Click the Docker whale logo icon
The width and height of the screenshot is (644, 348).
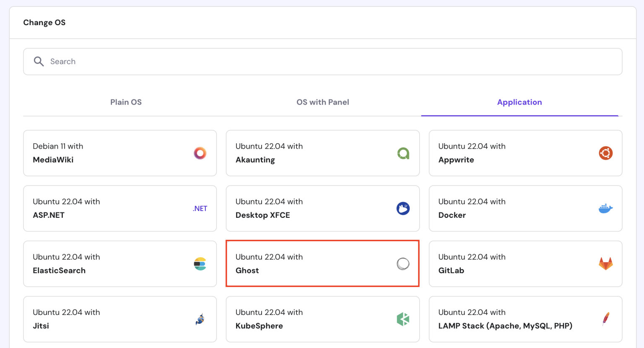click(x=605, y=209)
